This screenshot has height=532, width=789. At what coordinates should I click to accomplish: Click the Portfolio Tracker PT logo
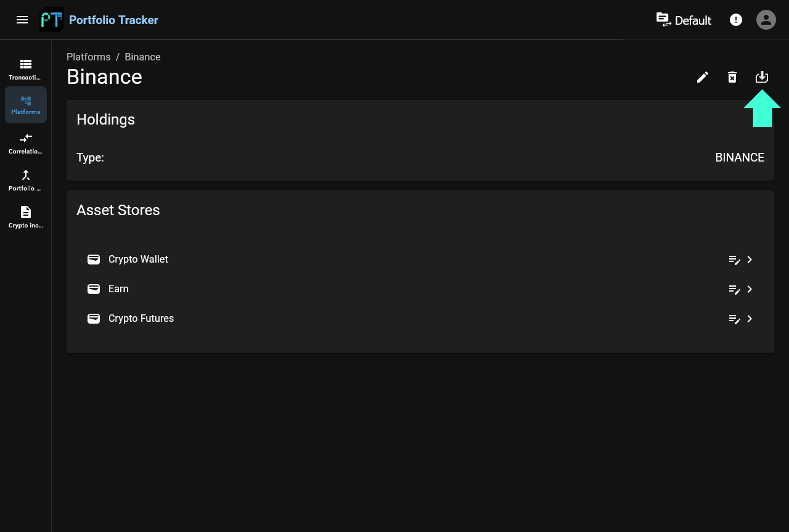52,20
